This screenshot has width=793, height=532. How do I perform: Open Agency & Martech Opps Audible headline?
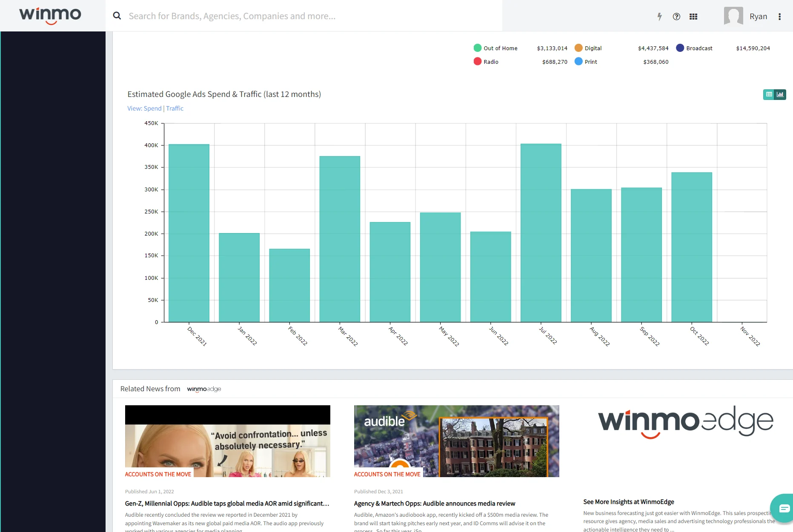pyautogui.click(x=435, y=504)
